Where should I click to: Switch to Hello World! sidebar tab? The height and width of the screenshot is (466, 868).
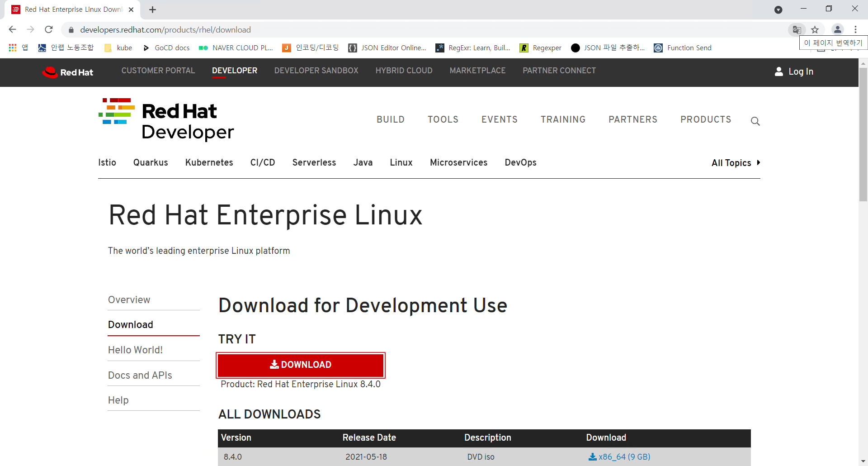pos(154,350)
